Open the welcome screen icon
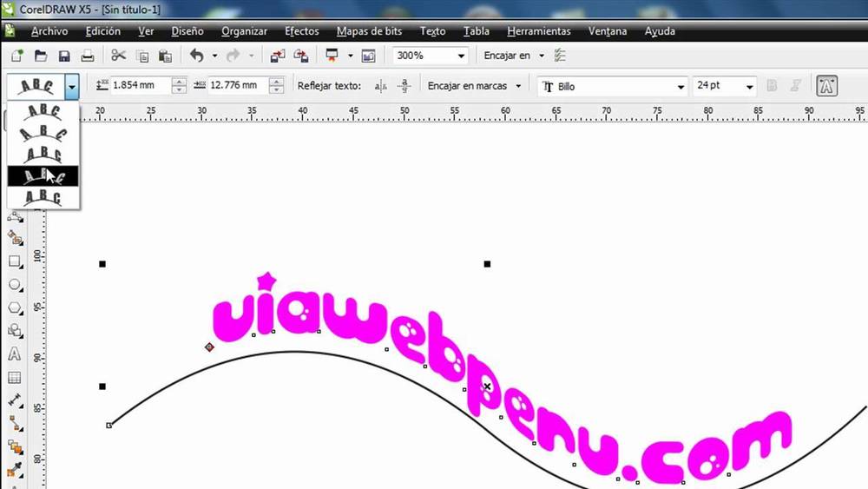This screenshot has height=489, width=868. pos(368,56)
